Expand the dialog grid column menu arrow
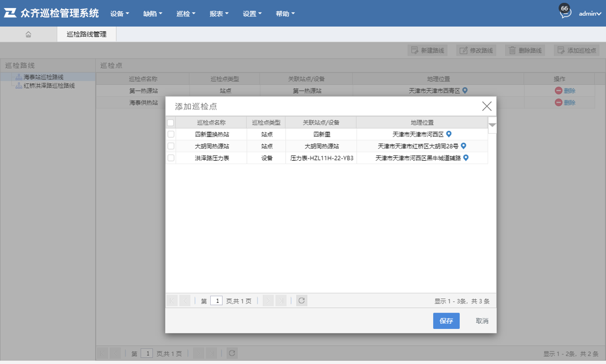 pos(492,125)
